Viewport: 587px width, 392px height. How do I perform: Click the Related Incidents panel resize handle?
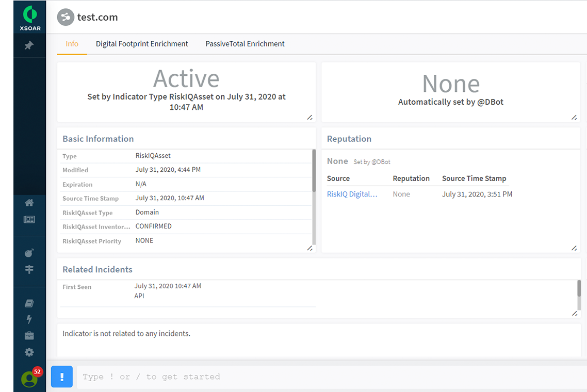click(x=575, y=314)
